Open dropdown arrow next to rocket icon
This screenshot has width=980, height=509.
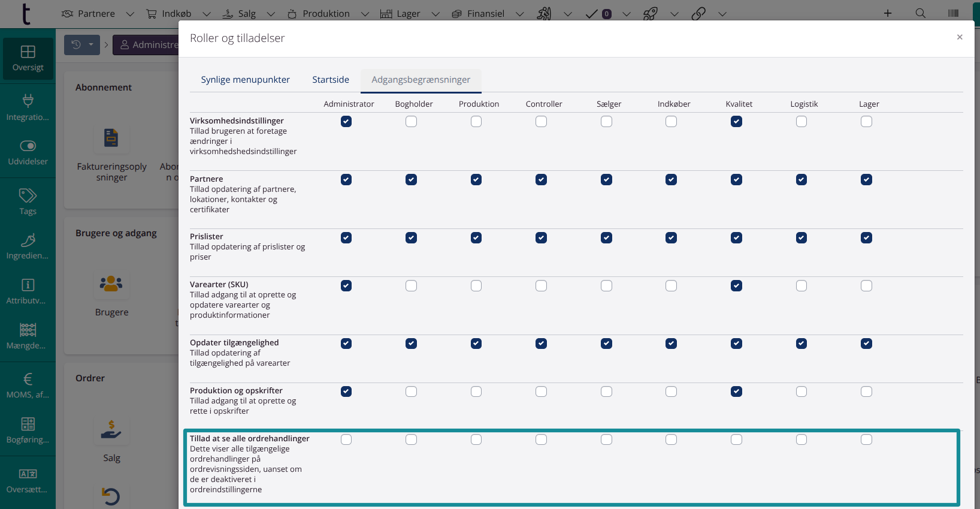pyautogui.click(x=674, y=14)
